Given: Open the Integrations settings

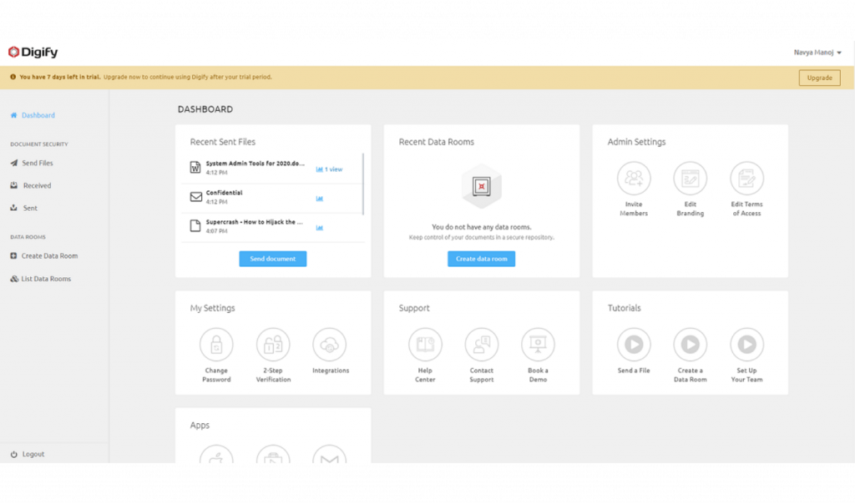Looking at the screenshot, I should (x=329, y=344).
